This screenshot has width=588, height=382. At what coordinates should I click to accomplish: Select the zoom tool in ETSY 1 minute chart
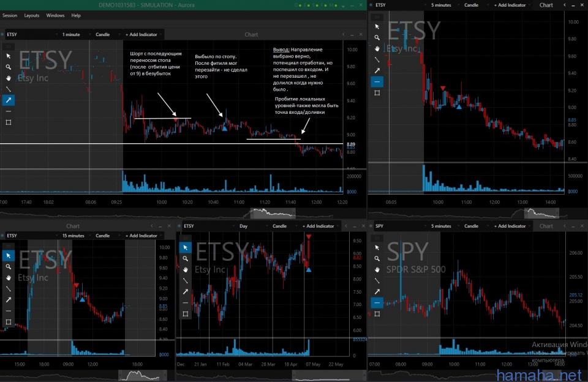(8, 67)
